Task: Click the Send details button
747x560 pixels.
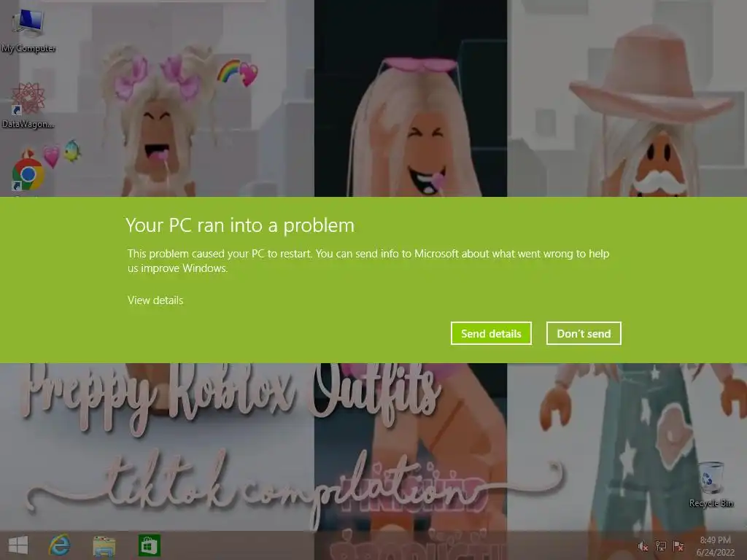Action: (x=491, y=333)
